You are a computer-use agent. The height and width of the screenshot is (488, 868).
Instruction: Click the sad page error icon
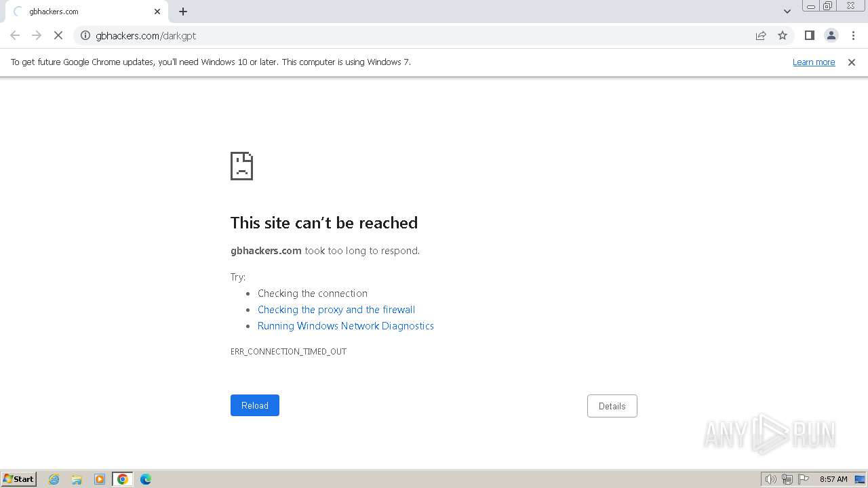coord(241,166)
